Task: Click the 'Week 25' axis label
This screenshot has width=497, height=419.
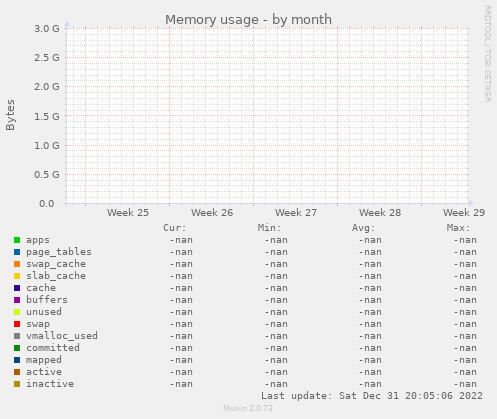Action: tap(128, 213)
